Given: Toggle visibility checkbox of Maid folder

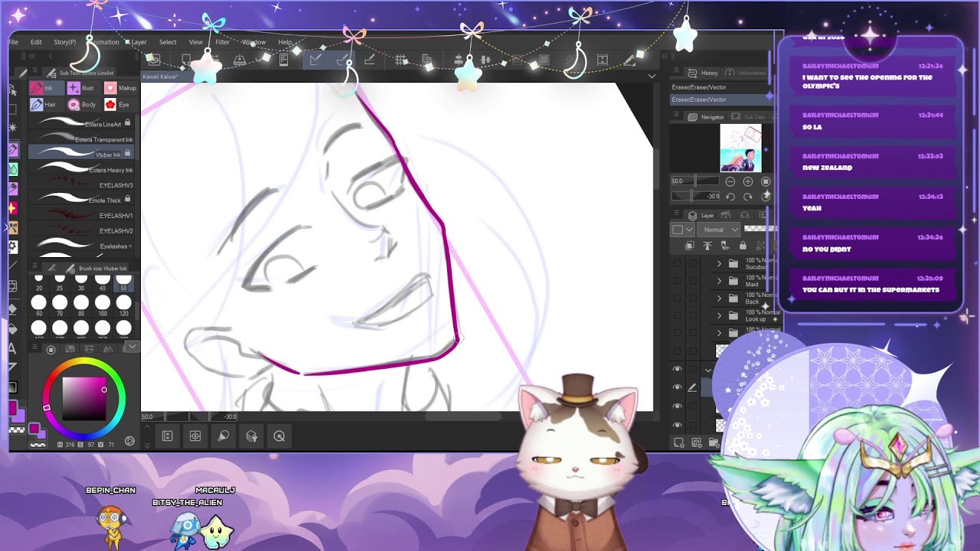Looking at the screenshot, I should pos(677,281).
